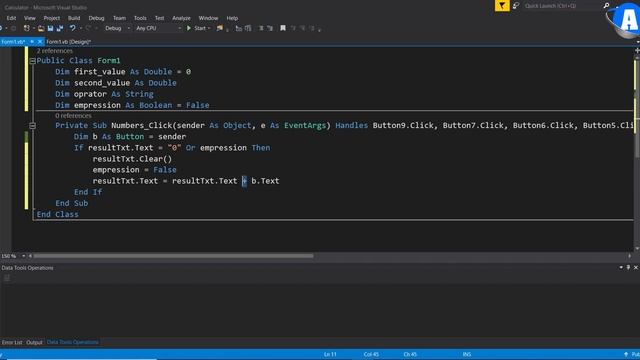Screen dimensions: 640x360
Task: Click the 0 references CodeLens link
Action: tap(73, 116)
